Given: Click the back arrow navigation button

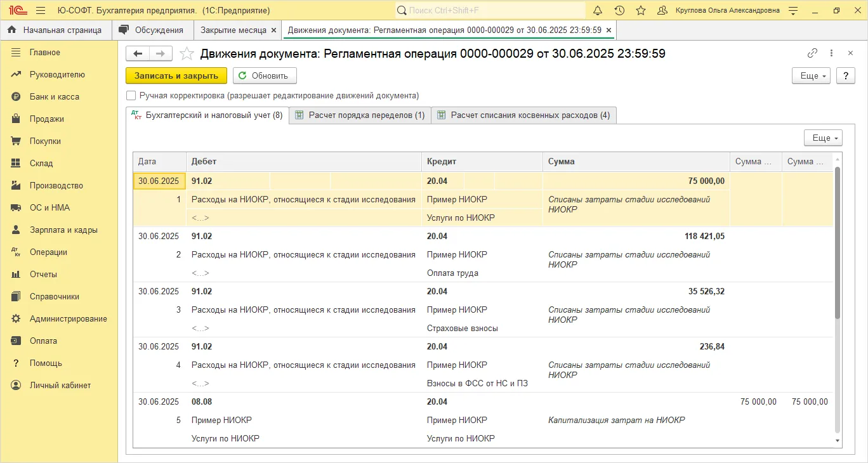Looking at the screenshot, I should (138, 54).
